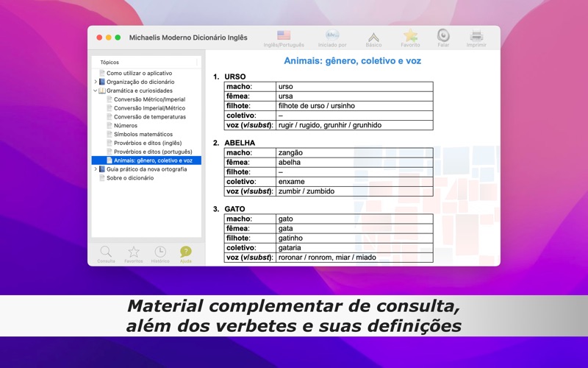Image resolution: width=588 pixels, height=368 pixels.
Task: Open Conversão de temperaturas topic
Action: tap(150, 117)
